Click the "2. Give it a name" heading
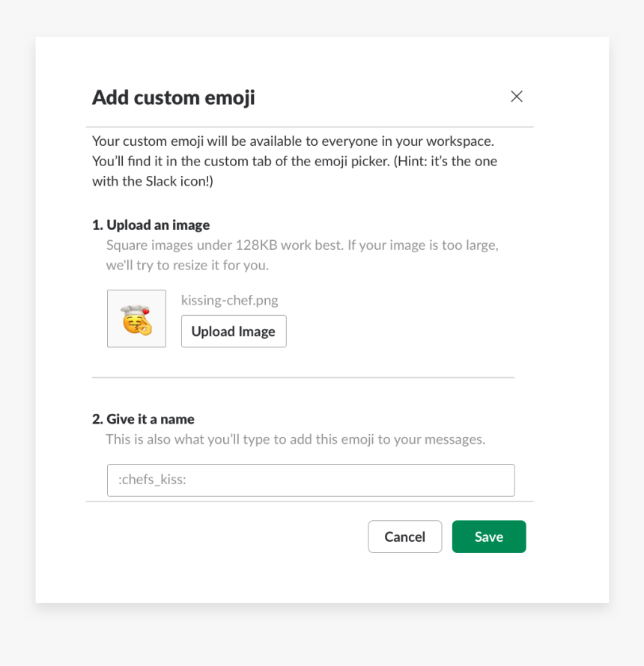Viewport: 644px width, 666px height. coord(143,419)
